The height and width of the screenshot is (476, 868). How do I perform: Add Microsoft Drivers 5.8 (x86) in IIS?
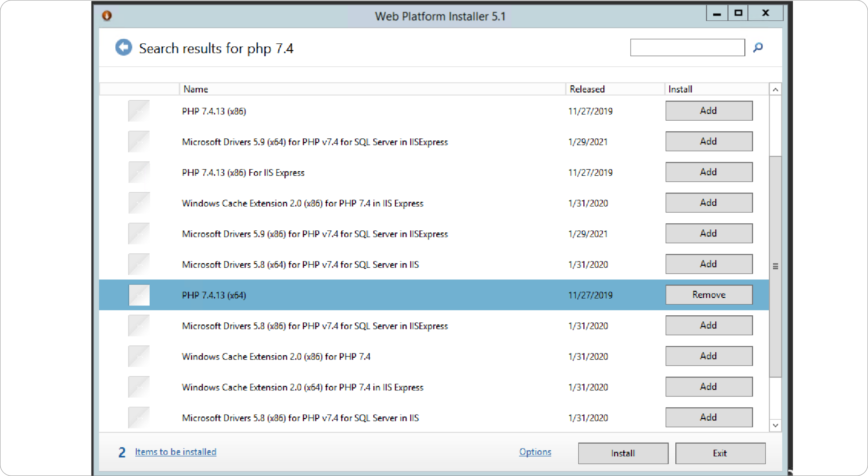(x=709, y=417)
